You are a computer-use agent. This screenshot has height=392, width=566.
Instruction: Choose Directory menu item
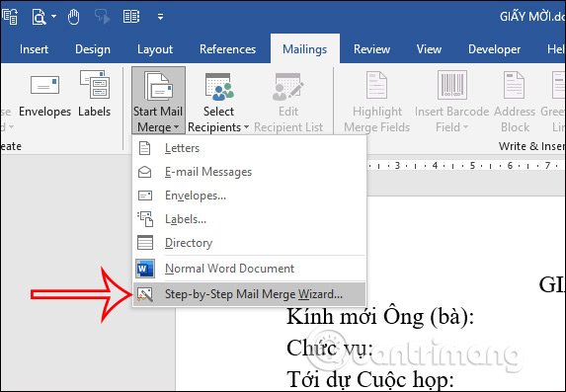click(249, 243)
